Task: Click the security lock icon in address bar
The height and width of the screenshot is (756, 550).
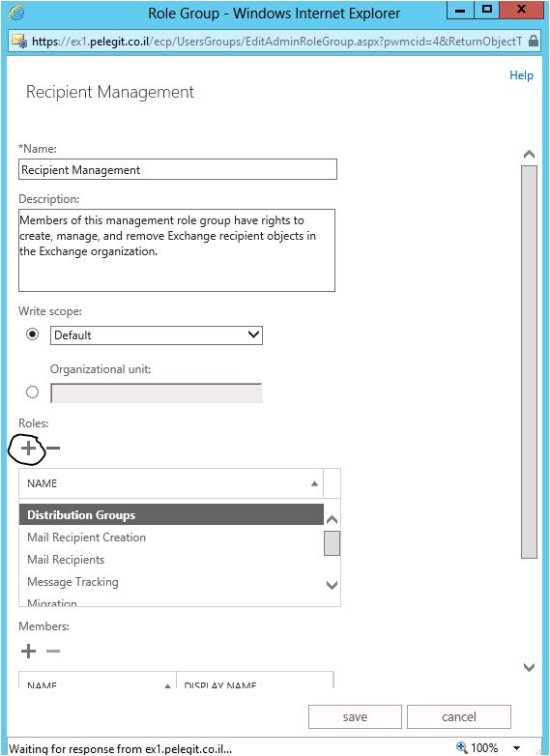Action: click(x=534, y=41)
